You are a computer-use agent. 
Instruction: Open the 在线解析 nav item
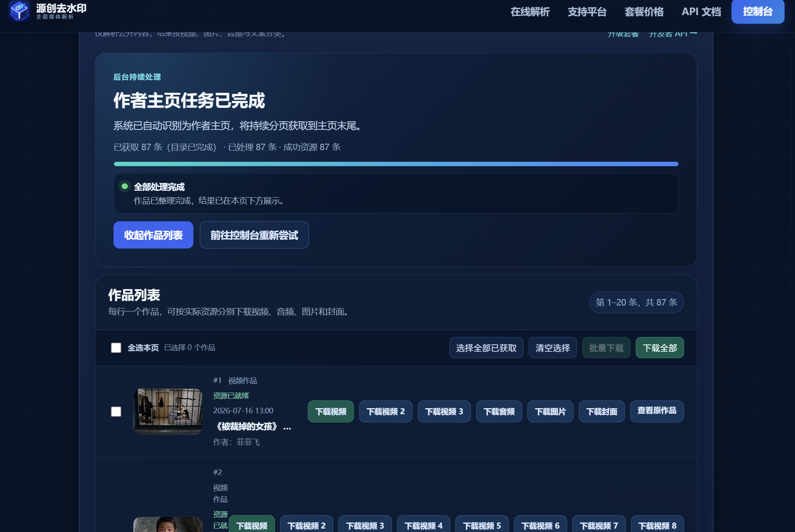click(x=530, y=12)
